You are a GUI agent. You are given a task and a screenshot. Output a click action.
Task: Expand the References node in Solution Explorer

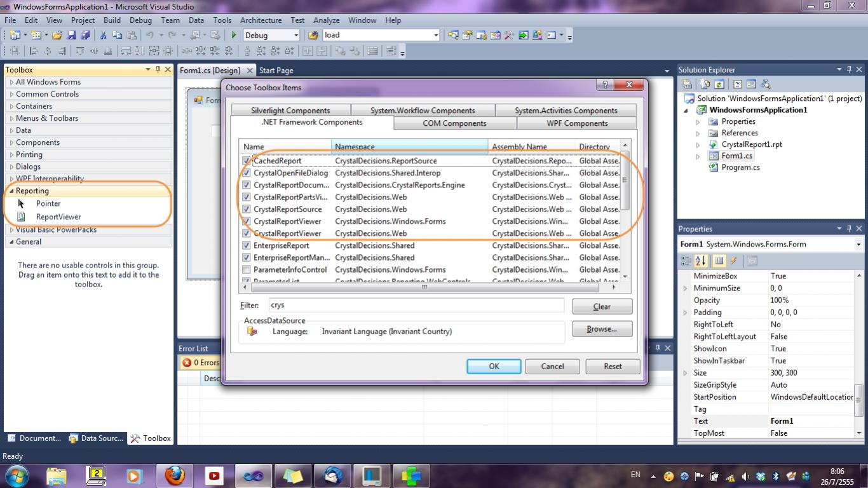[x=698, y=133]
